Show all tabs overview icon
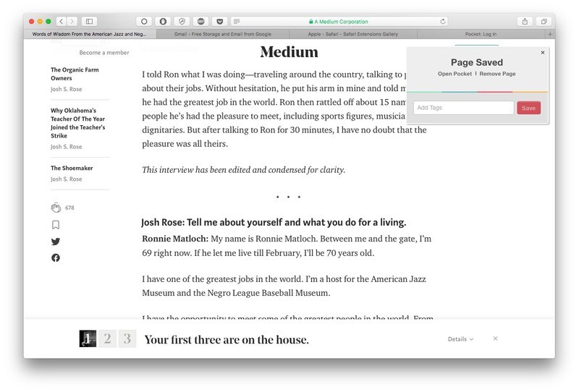579x392 pixels. click(x=544, y=22)
